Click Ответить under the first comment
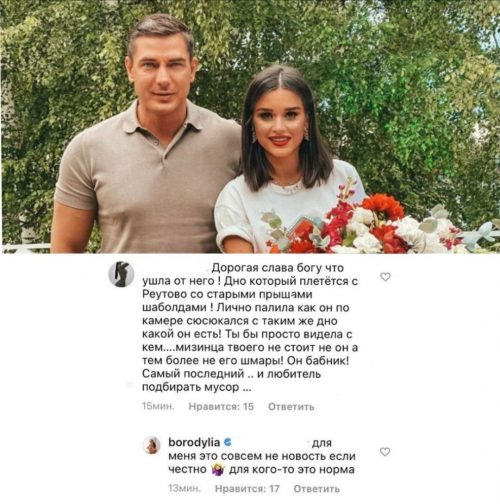Viewport: 500px width, 504px height. coord(291,407)
